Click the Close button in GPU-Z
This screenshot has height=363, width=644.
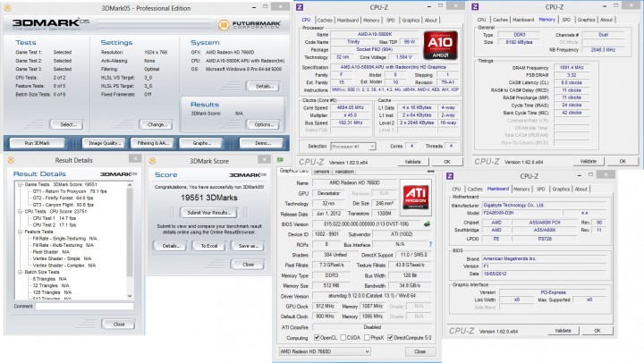point(419,351)
